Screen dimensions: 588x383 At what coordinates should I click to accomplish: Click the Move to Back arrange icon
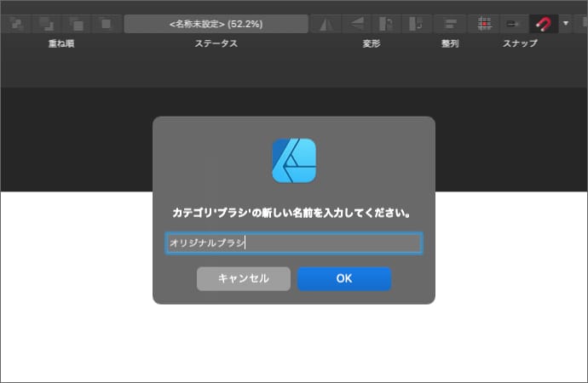tap(16, 23)
